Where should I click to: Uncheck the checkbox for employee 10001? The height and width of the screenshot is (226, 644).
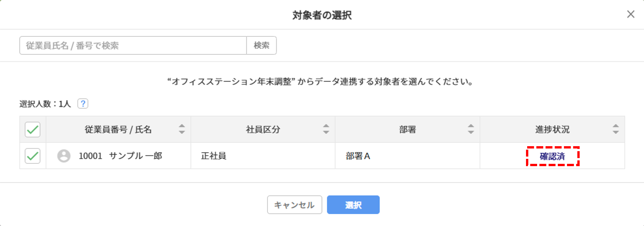(33, 156)
